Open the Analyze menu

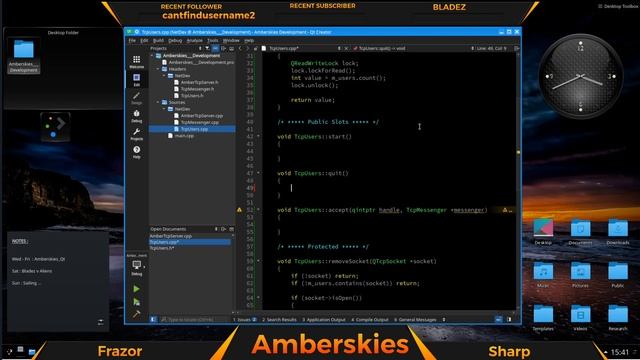[x=194, y=40]
